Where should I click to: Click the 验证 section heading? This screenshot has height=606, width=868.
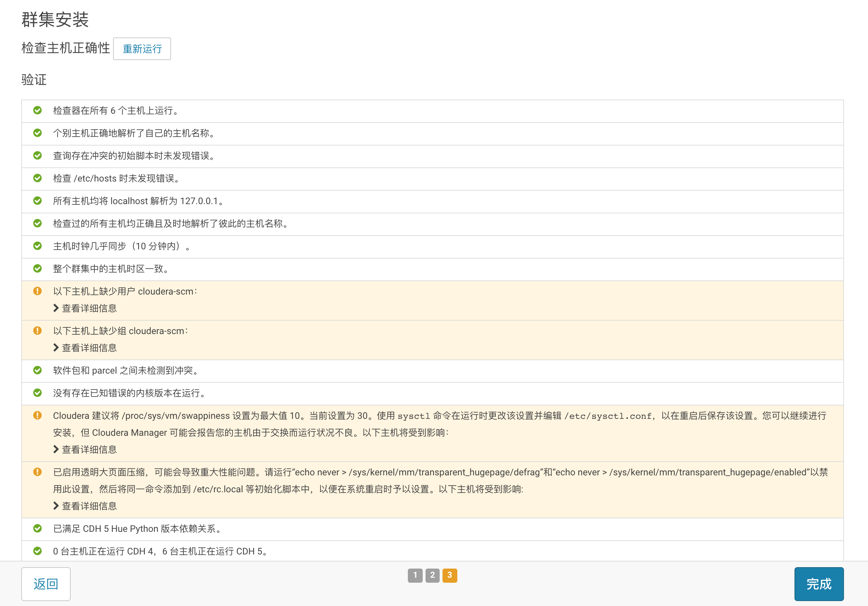(34, 80)
